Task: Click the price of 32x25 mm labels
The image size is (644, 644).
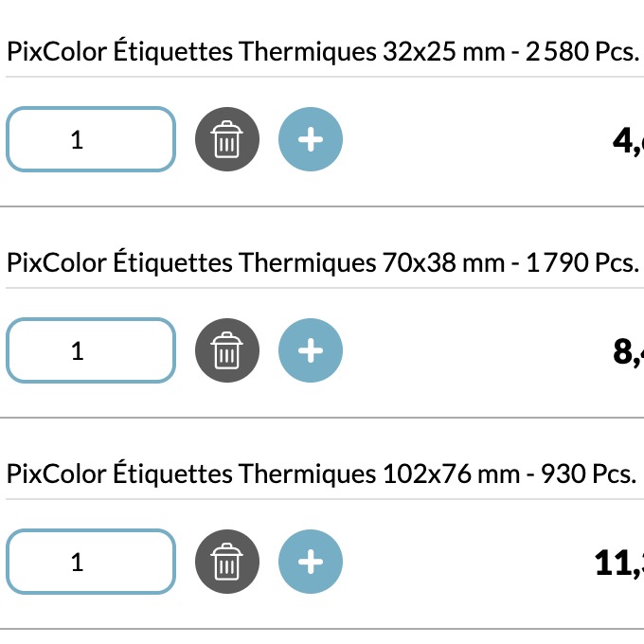Action: [x=628, y=141]
